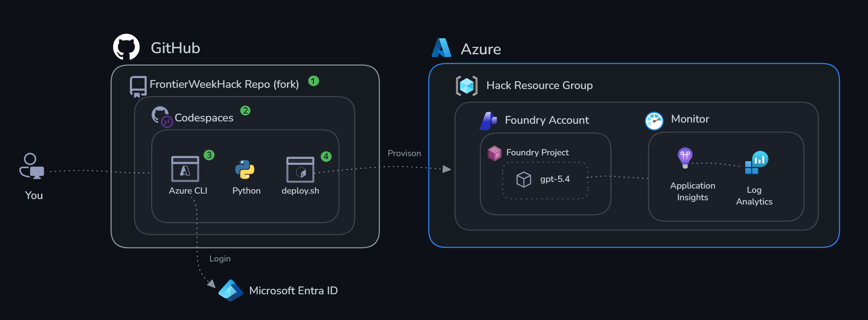Click the "You" label

(x=34, y=196)
